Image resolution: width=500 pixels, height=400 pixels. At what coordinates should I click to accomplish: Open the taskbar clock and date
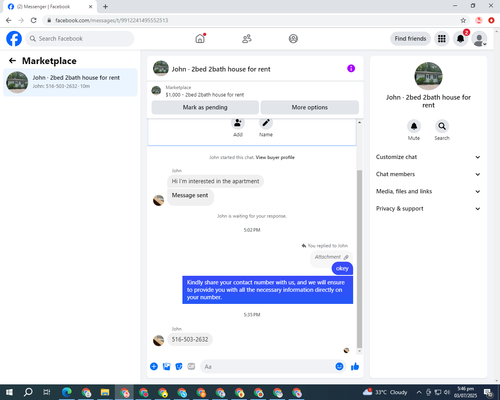pos(465,392)
